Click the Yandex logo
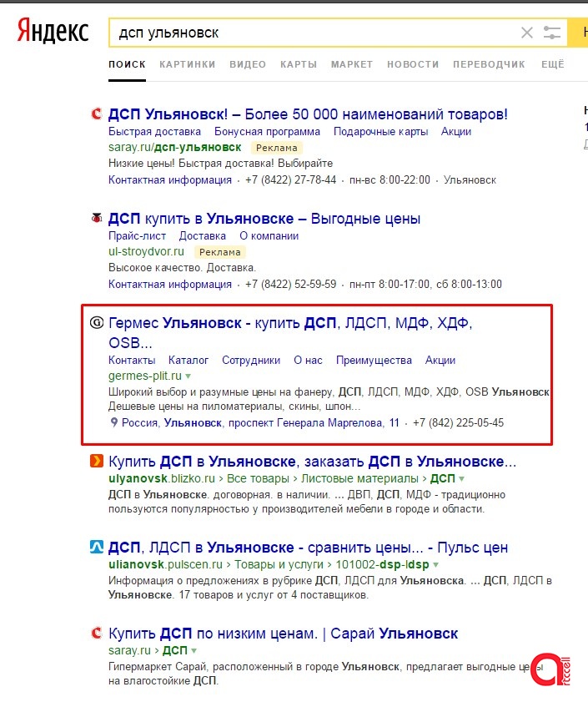The image size is (588, 707). pyautogui.click(x=53, y=31)
